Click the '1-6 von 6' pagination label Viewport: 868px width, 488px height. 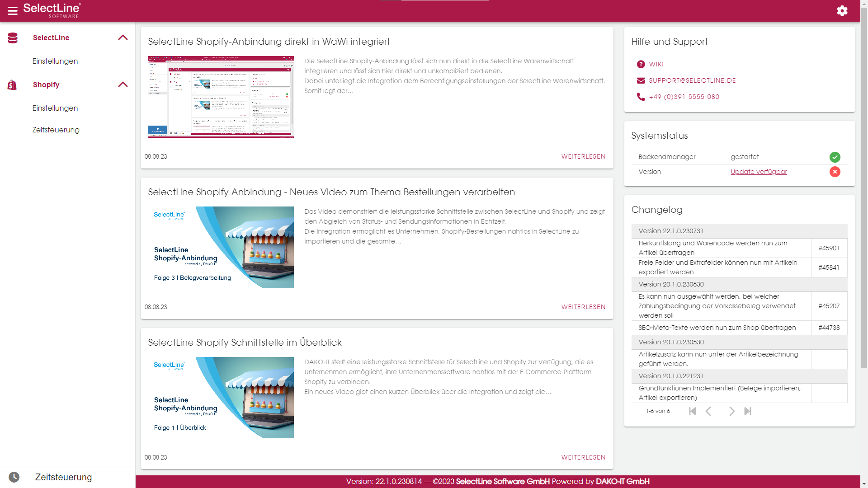[658, 411]
